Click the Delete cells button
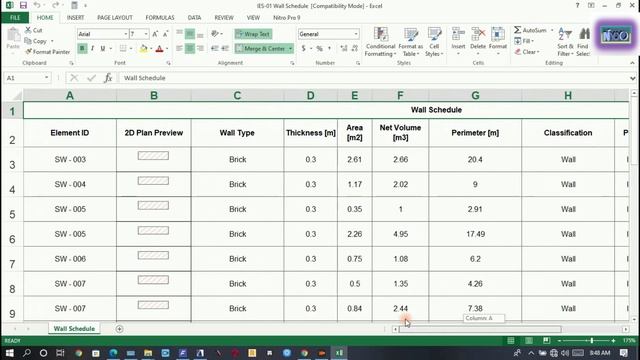 (x=478, y=42)
